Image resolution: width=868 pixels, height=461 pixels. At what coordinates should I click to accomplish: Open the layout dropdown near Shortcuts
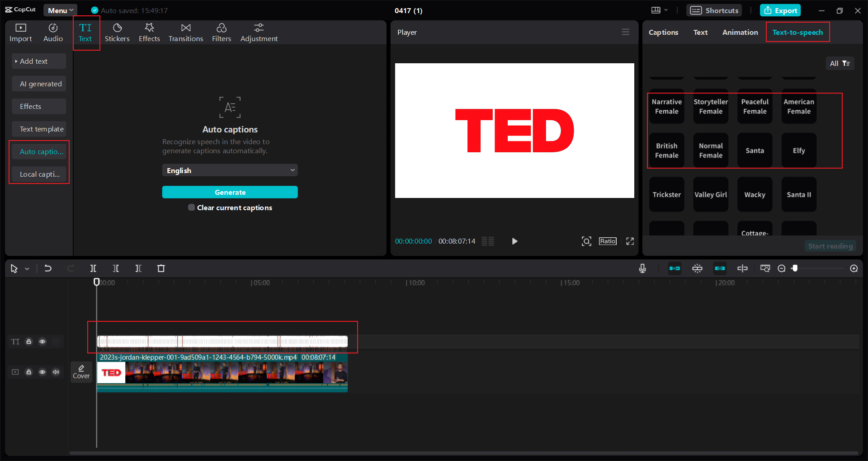point(659,10)
